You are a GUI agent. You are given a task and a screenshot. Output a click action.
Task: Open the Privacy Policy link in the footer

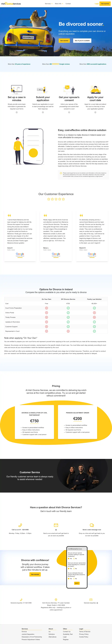tap(84, 634)
